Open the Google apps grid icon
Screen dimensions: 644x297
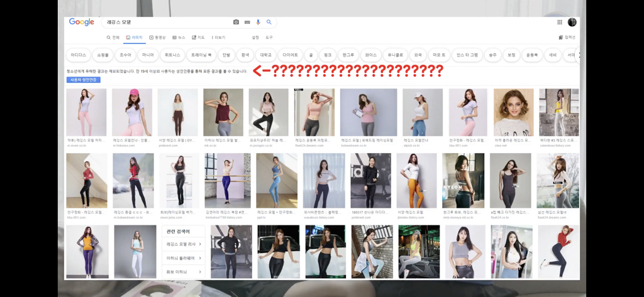[559, 22]
